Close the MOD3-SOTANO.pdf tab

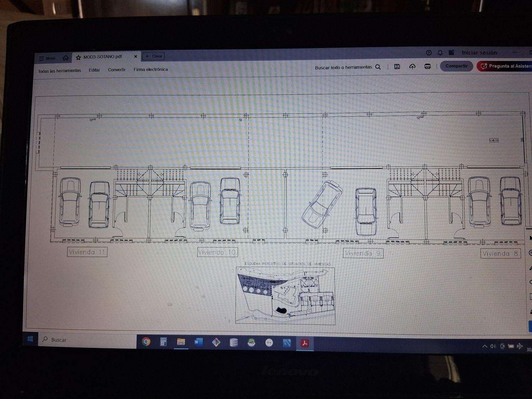coord(135,56)
